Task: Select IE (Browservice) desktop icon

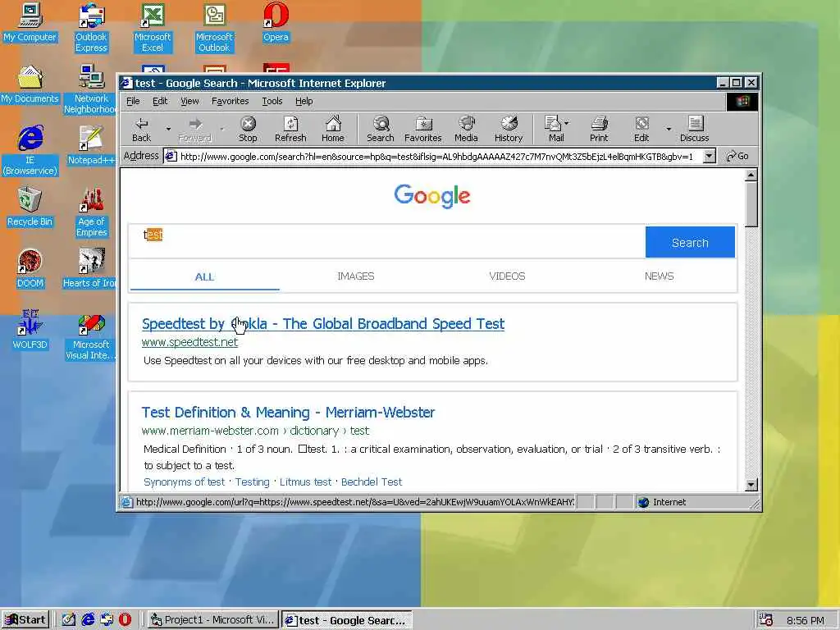Action: click(x=30, y=151)
